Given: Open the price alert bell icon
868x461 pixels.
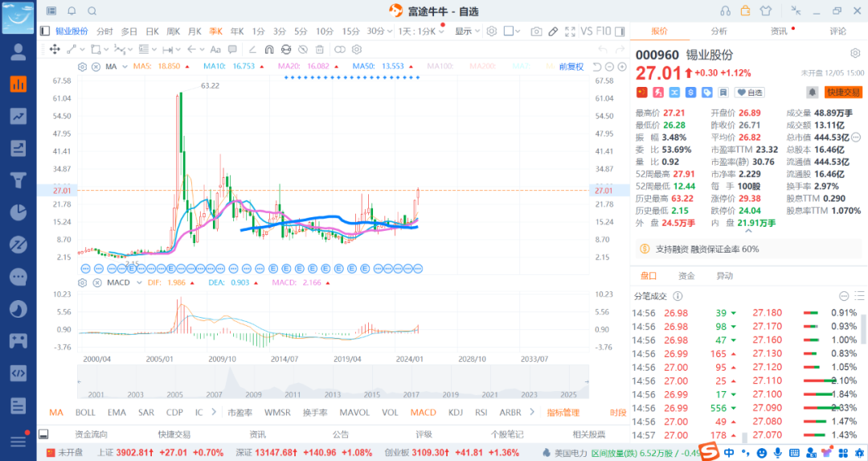Looking at the screenshot, I should [x=813, y=93].
